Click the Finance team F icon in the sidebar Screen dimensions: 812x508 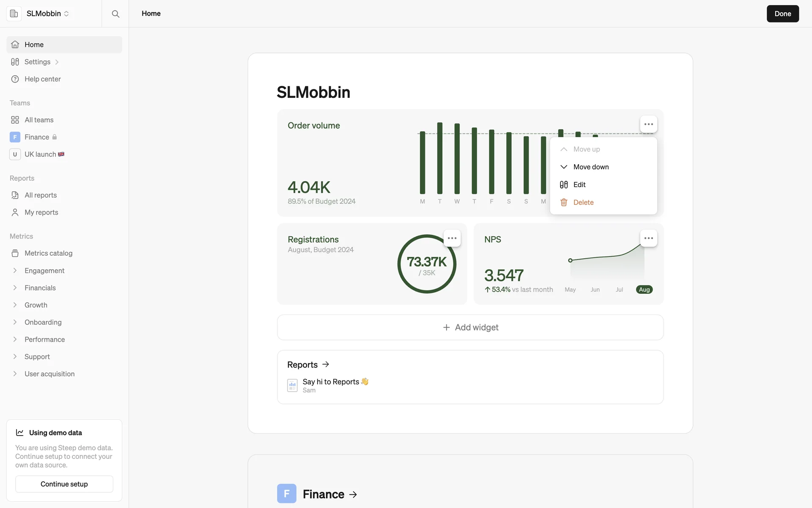(x=15, y=137)
